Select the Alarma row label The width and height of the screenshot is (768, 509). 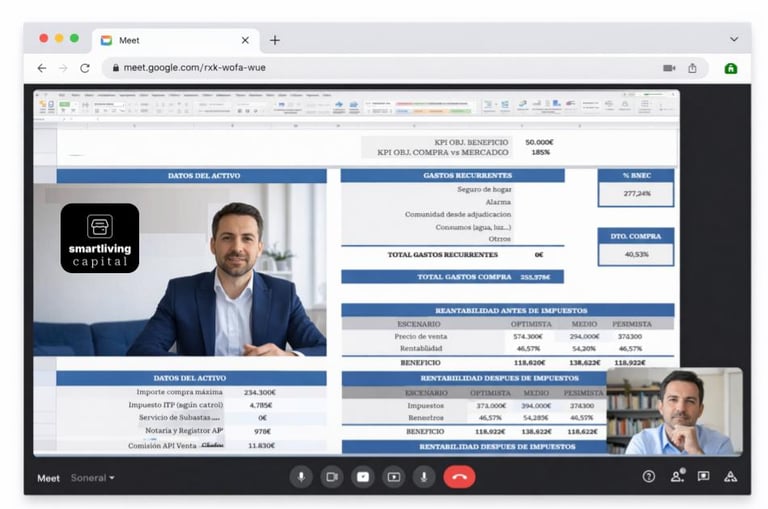pos(498,202)
